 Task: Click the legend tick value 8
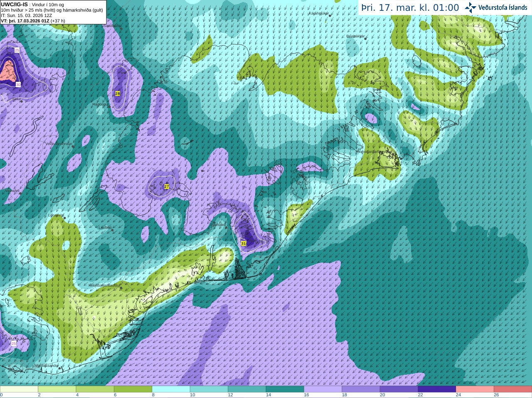[153, 395]
